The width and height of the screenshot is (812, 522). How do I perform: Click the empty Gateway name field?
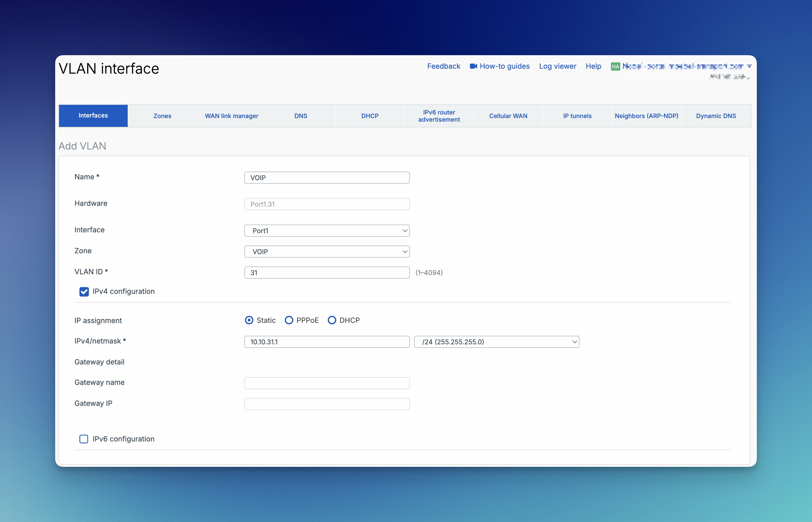(x=327, y=383)
